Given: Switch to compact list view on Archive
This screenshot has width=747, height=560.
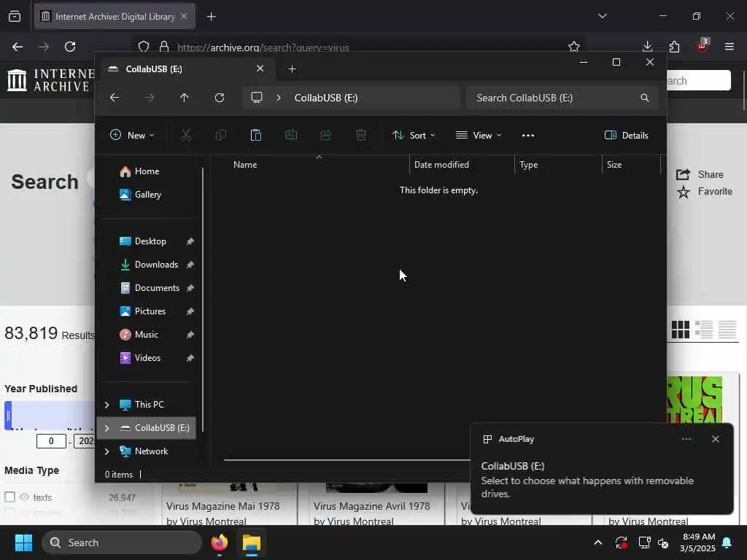Looking at the screenshot, I should [x=727, y=330].
